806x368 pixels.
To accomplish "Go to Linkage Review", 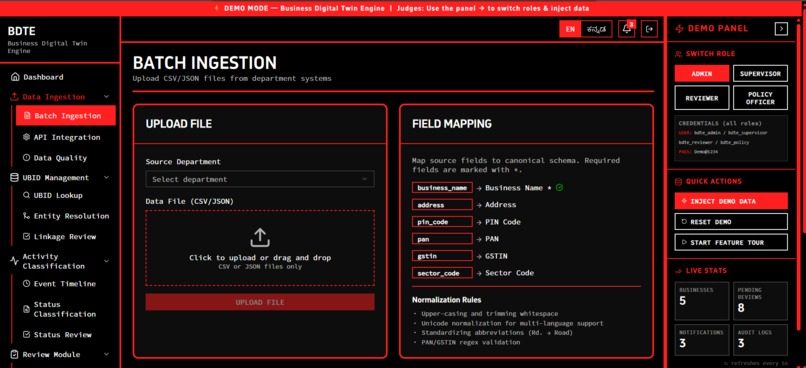I will pos(60,236).
